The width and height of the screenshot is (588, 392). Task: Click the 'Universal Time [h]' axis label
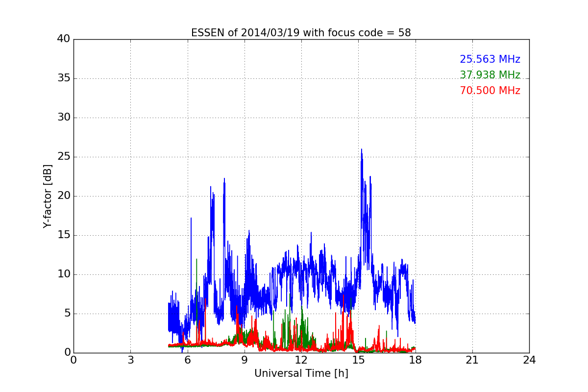tap(301, 373)
